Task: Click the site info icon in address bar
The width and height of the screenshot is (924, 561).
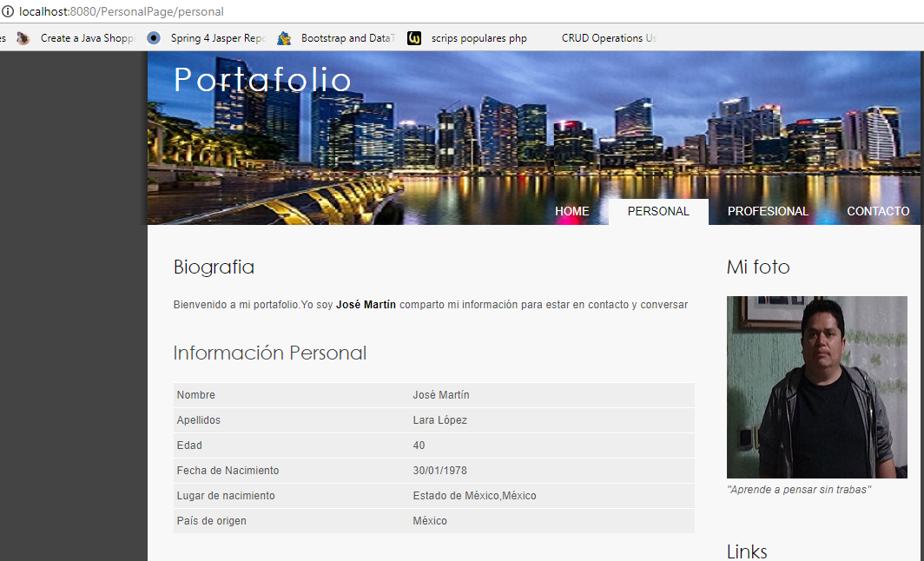Action: tap(8, 12)
